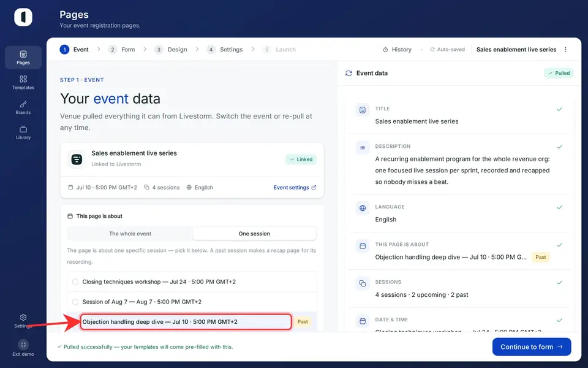The width and height of the screenshot is (588, 368).
Task: Click the green check next to Sessions
Action: 559,282
